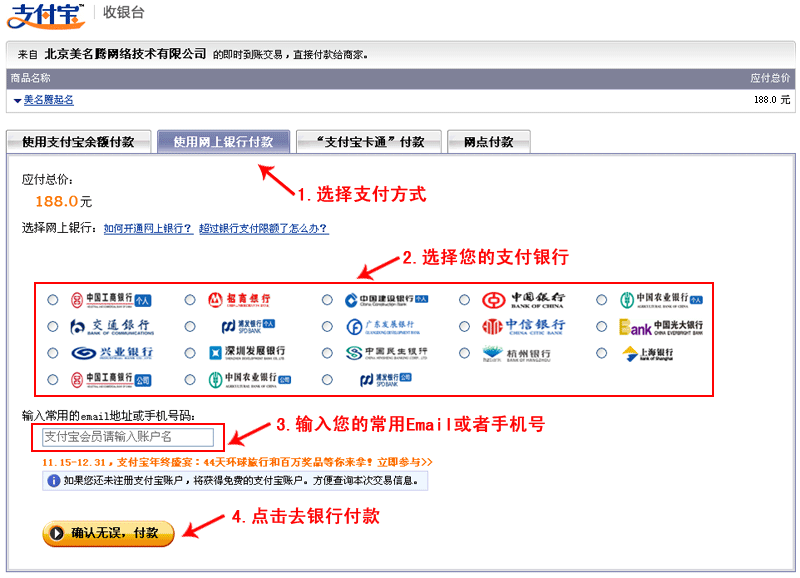800x578 pixels.
Task: Open 如何开通网上银行? help link
Action: pos(148,229)
